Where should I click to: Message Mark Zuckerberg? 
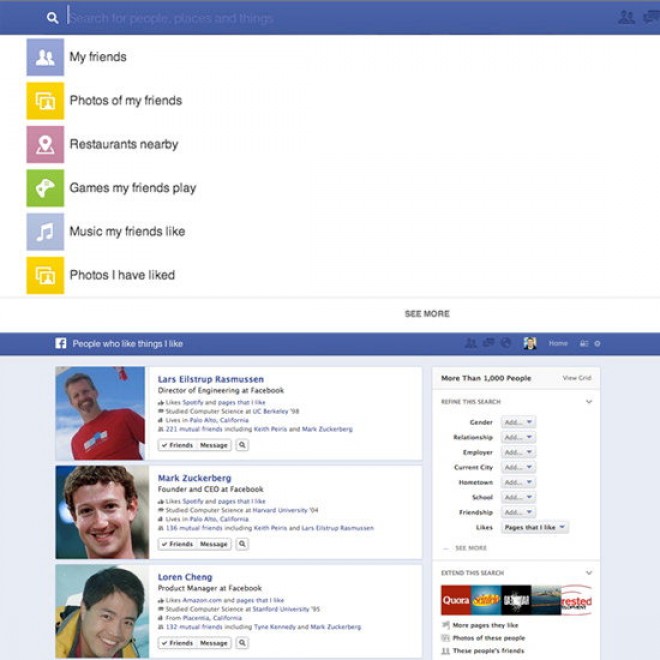click(213, 544)
